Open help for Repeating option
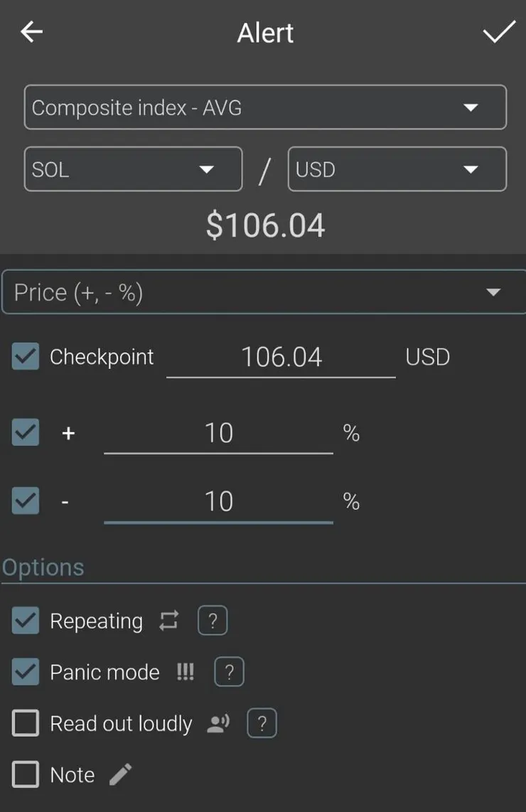The height and width of the screenshot is (812, 526). click(x=212, y=621)
